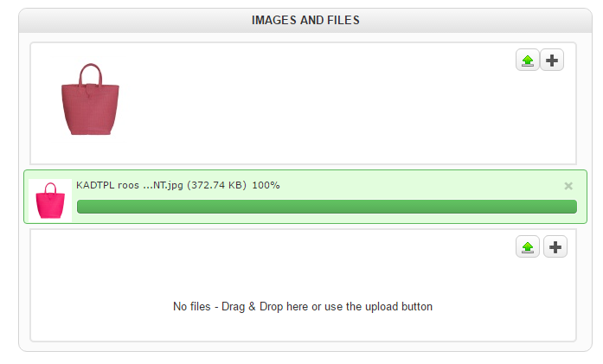
Task: Click the header bar left of the title
Action: [x=130, y=20]
